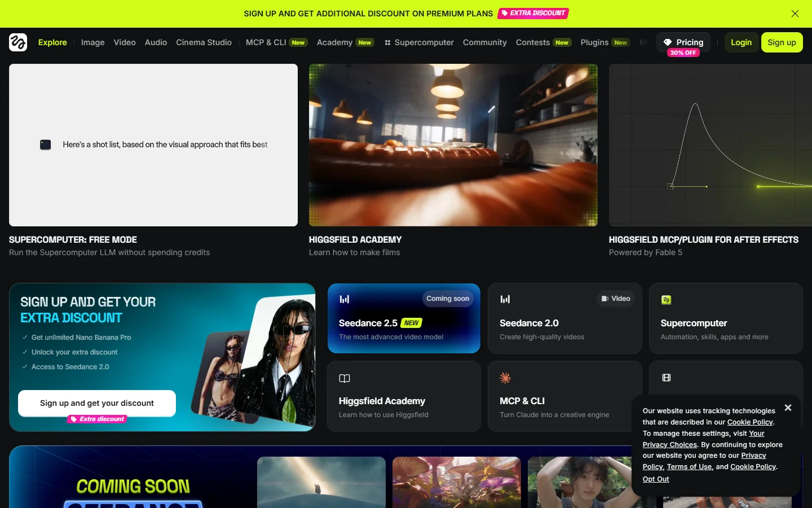Open the Seedance 2.5 card
This screenshot has width=812, height=508.
coord(404,318)
